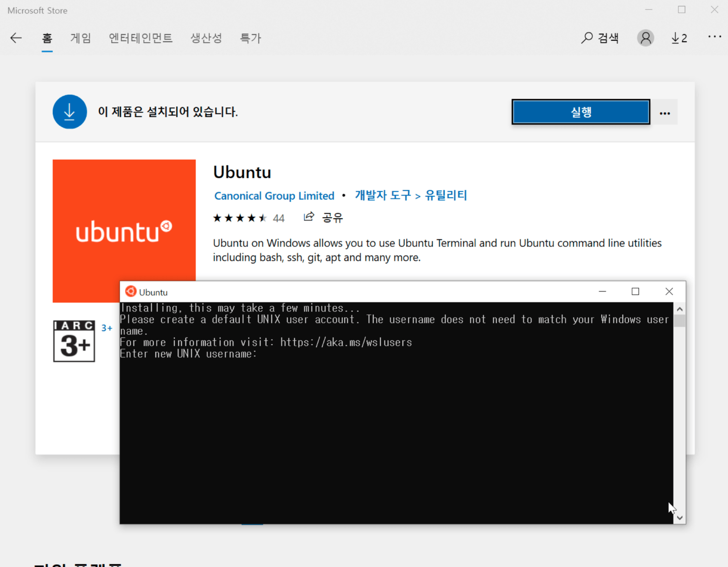Image resolution: width=728 pixels, height=567 pixels.
Task: Close the Microsoft Store window
Action: [x=714, y=10]
